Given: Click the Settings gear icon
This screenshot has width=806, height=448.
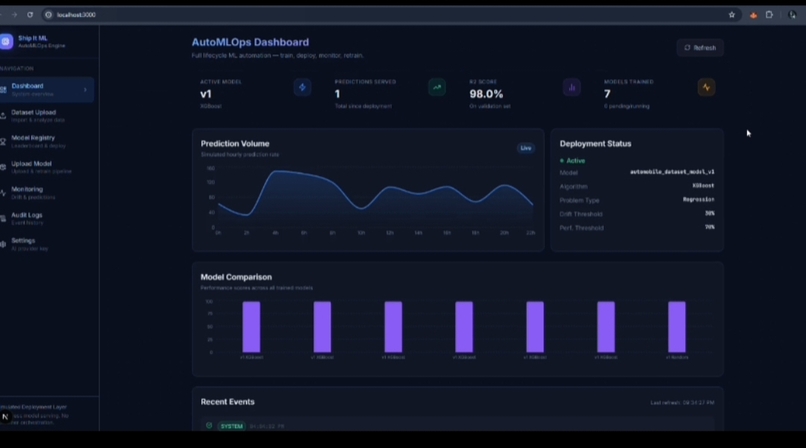Looking at the screenshot, I should [3, 244].
